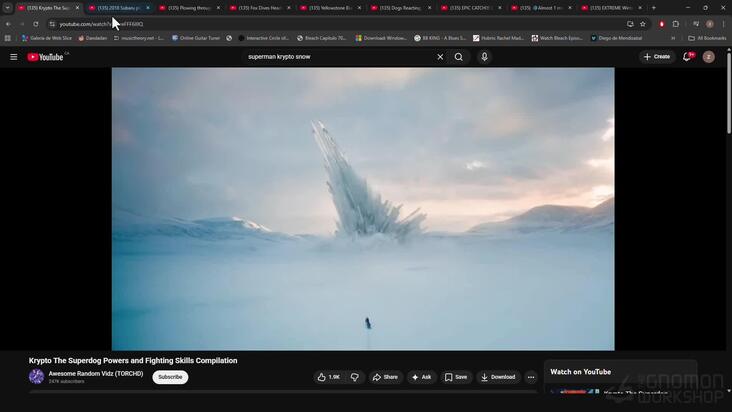Open the media control toolbar icon
The height and width of the screenshot is (412, 732).
696,24
